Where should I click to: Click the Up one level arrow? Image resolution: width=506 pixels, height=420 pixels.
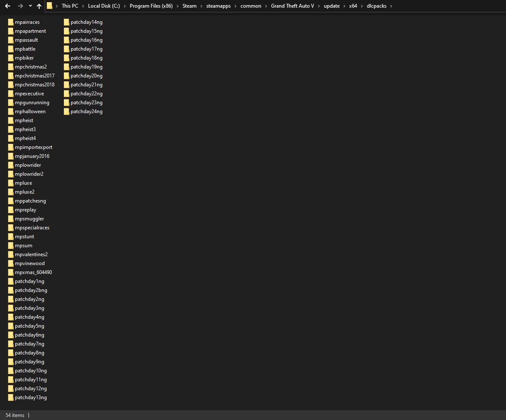coord(39,6)
